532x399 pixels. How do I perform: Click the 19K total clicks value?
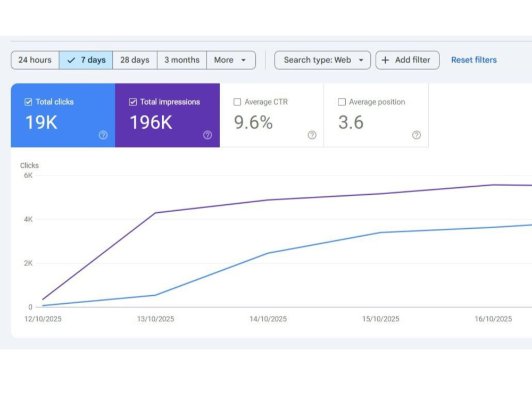pyautogui.click(x=41, y=122)
